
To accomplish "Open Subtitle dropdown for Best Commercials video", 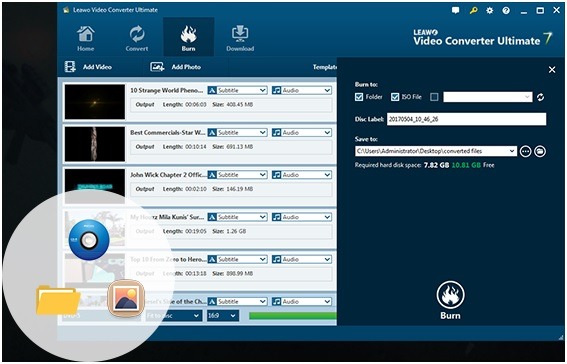I will 238,133.
